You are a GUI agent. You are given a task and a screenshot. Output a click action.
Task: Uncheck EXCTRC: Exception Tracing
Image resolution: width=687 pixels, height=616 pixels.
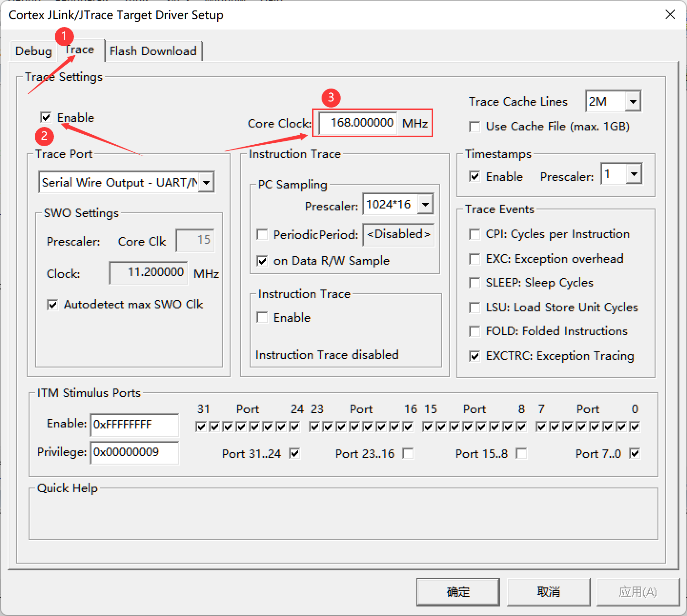tap(475, 356)
